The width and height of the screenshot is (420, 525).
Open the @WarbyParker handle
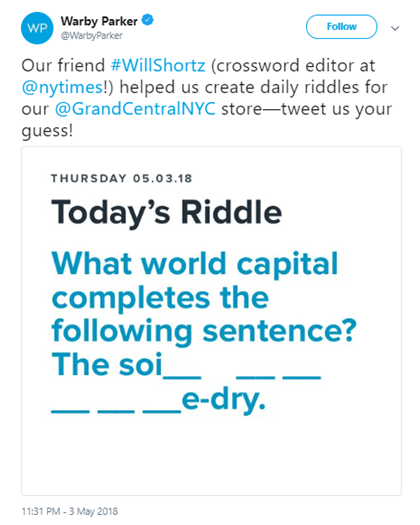[x=91, y=35]
